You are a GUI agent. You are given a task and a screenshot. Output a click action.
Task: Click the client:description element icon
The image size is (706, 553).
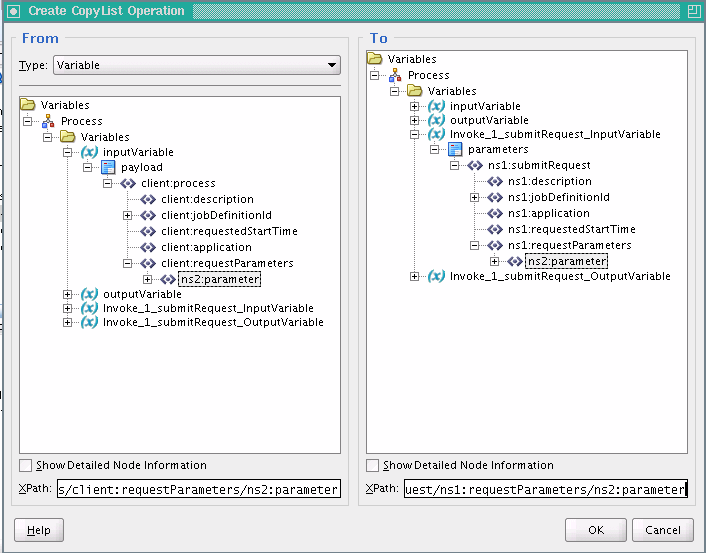[x=148, y=199]
